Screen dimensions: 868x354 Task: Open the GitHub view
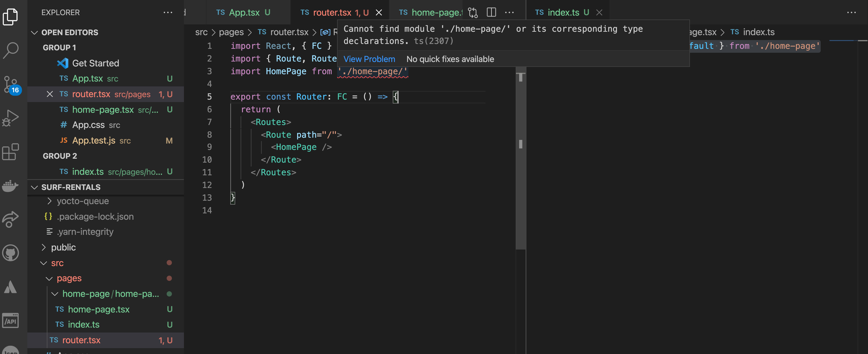[10, 253]
